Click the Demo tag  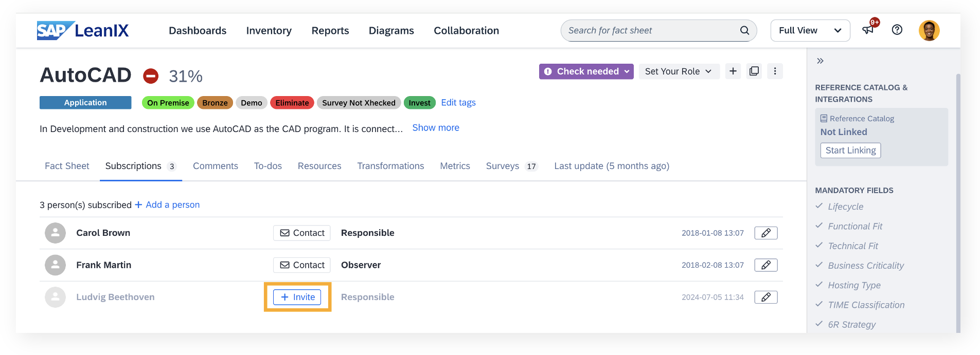tap(252, 103)
